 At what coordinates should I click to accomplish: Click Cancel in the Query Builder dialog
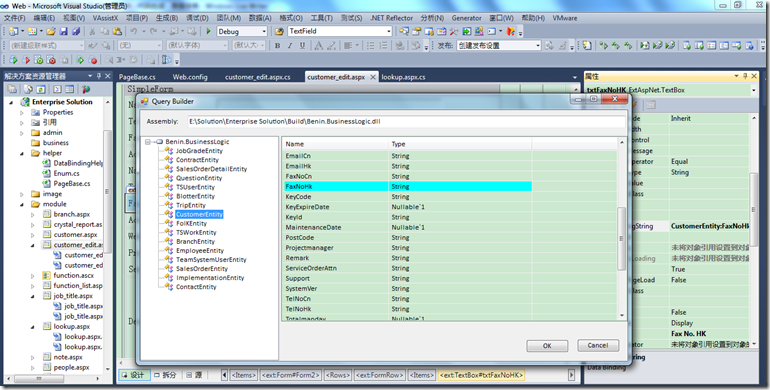[598, 345]
